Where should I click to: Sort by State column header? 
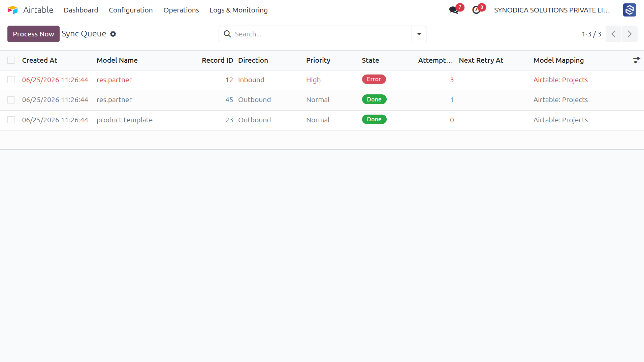370,60
